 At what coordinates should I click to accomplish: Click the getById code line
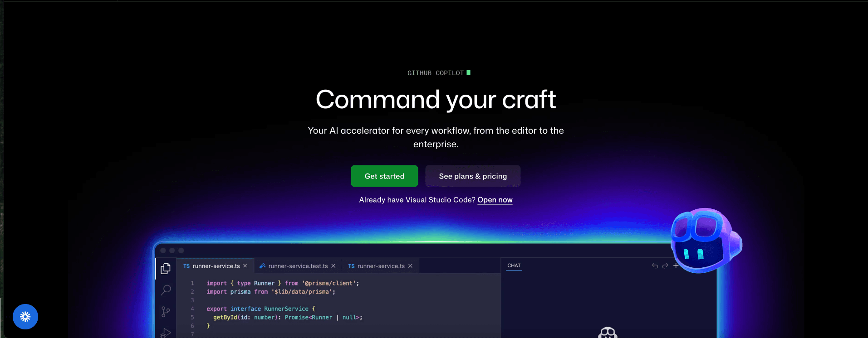pos(288,318)
